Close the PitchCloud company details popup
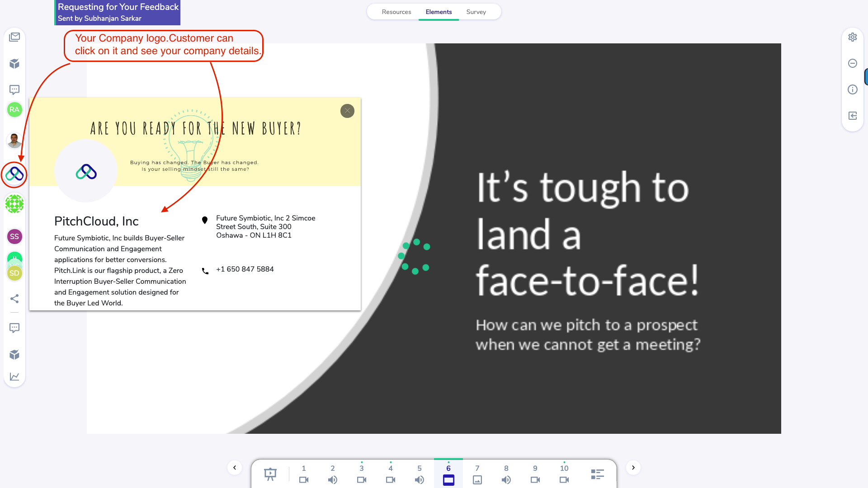868x488 pixels. pyautogui.click(x=347, y=111)
